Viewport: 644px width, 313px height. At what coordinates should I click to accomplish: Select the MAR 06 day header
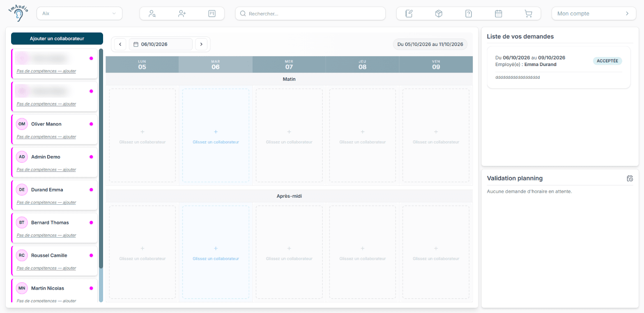pyautogui.click(x=216, y=64)
